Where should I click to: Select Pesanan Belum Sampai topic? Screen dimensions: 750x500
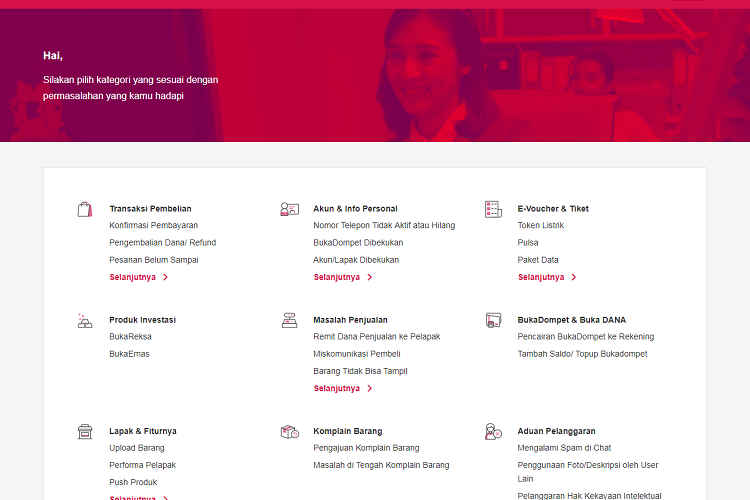pos(154,260)
